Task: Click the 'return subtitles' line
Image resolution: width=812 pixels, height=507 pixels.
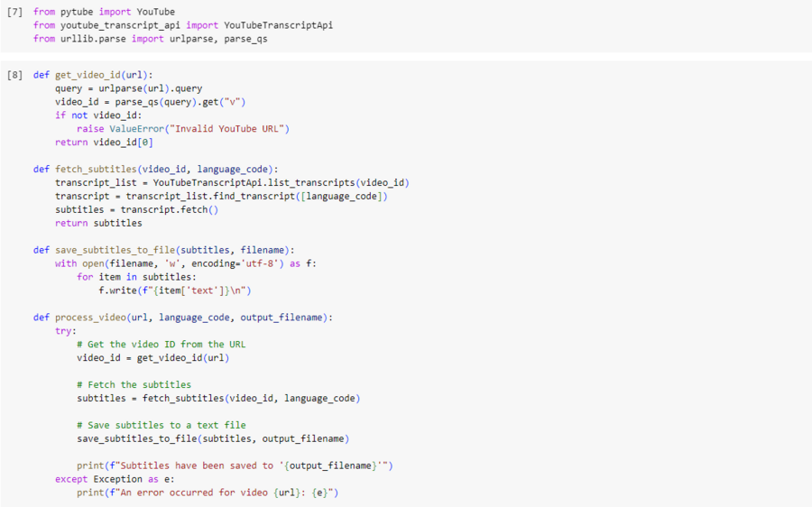Action: point(98,223)
